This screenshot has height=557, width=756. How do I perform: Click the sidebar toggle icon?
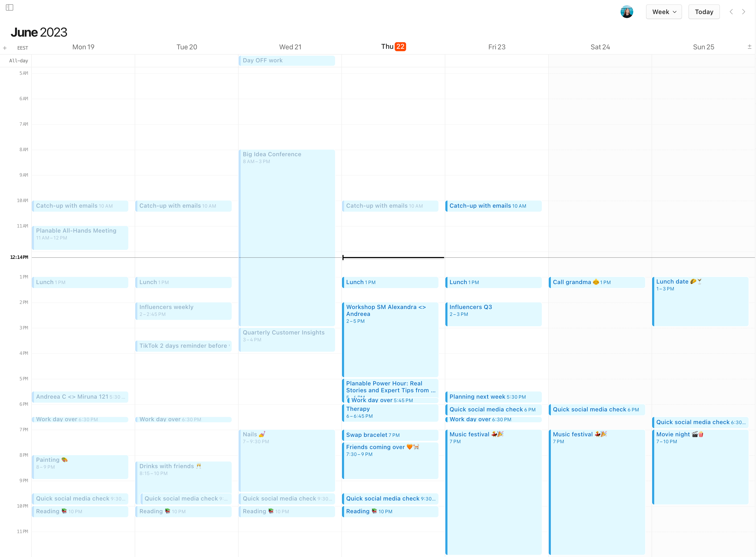[x=9, y=7]
